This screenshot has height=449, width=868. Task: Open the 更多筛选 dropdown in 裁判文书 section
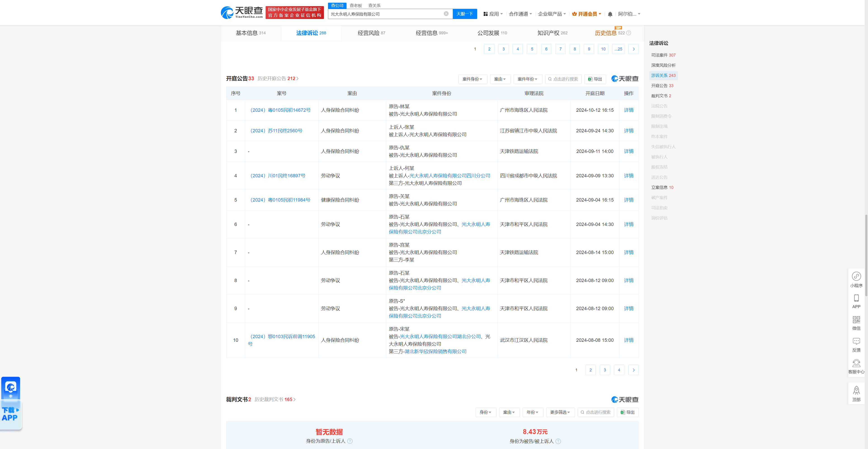(560, 412)
